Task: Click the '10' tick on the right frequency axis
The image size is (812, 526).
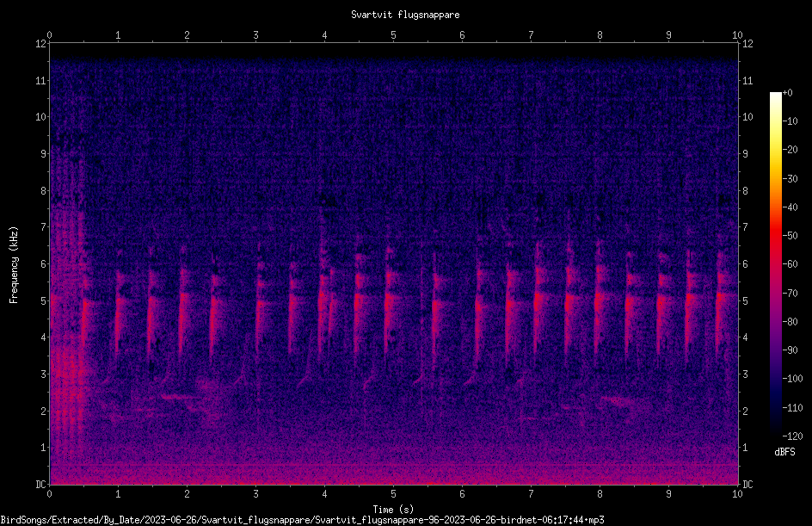Action: [x=747, y=117]
